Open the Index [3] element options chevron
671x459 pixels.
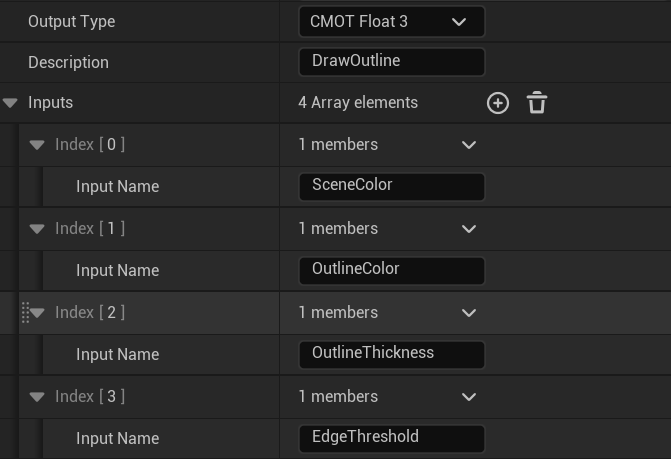click(468, 397)
